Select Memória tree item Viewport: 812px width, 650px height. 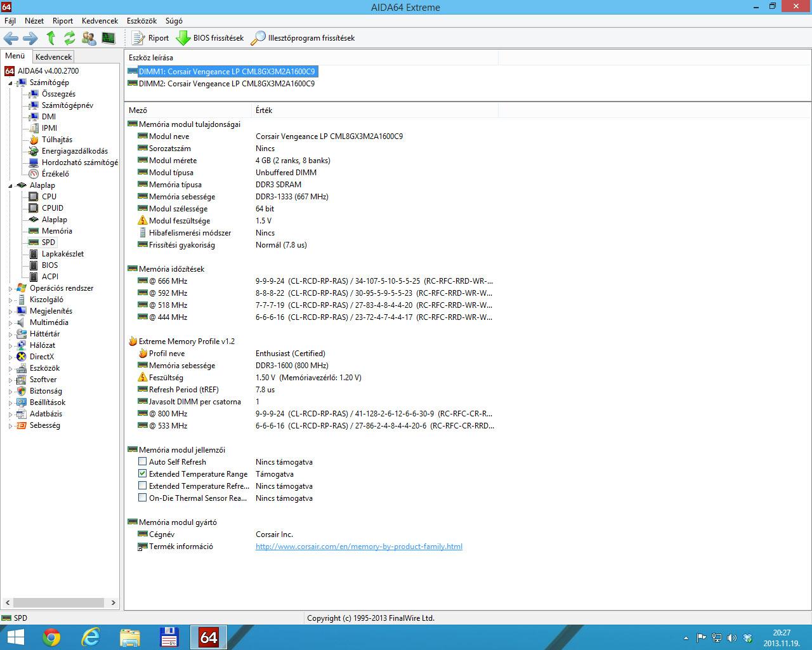(x=57, y=231)
